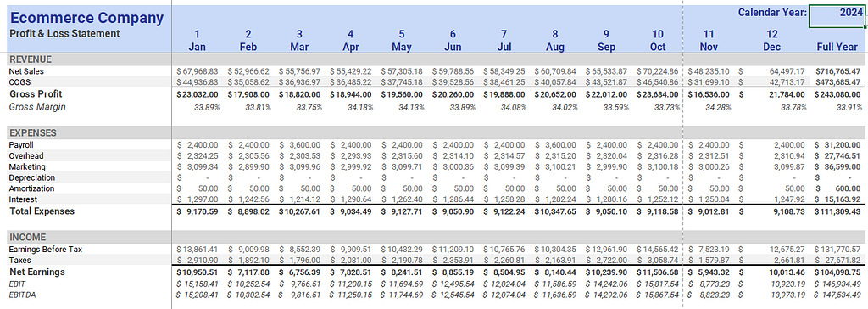Select Full Year Interest $15,163.92

click(x=838, y=199)
